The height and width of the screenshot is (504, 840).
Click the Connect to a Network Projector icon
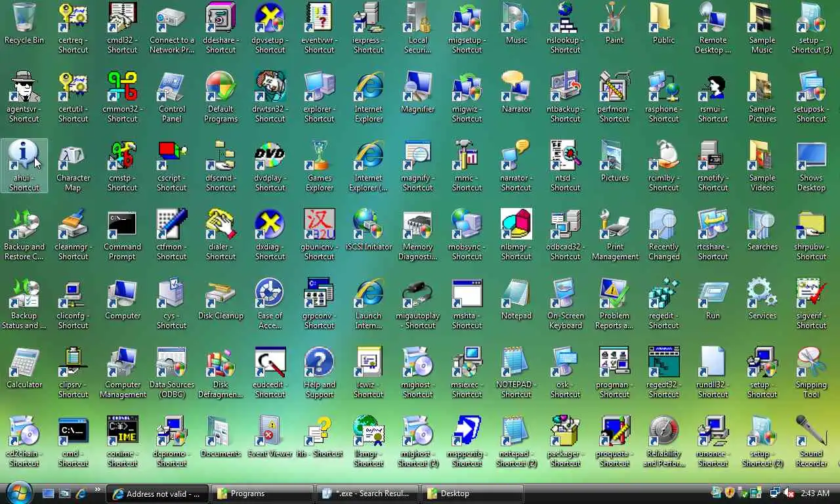[x=172, y=28]
